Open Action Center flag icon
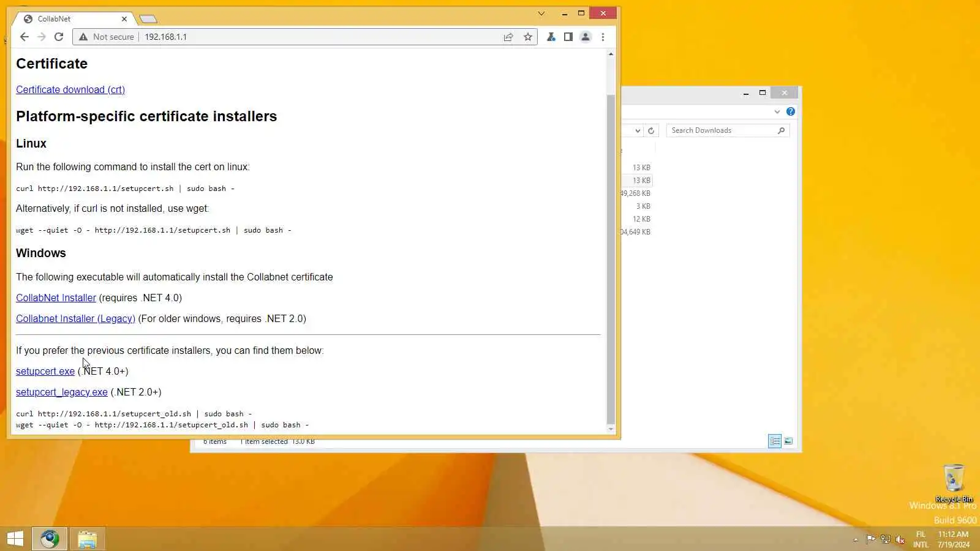 870,539
